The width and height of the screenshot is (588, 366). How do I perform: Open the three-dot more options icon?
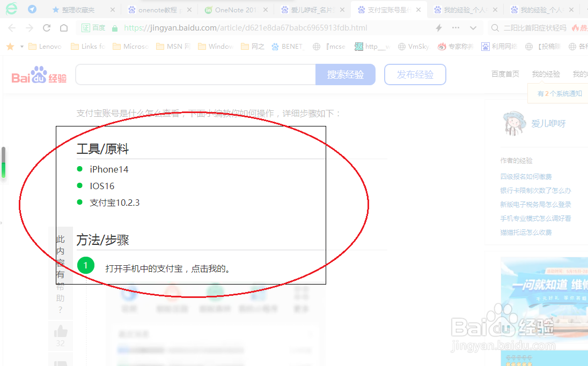pos(455,28)
